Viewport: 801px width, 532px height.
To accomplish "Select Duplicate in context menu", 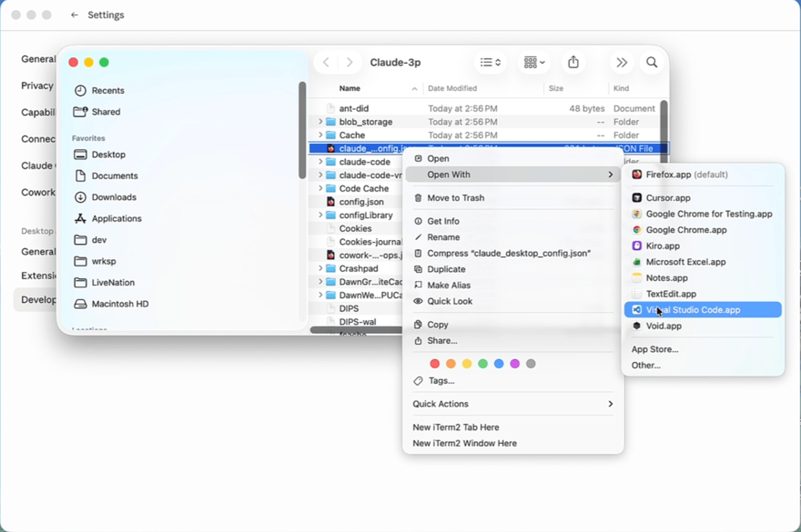I will click(x=513, y=269).
